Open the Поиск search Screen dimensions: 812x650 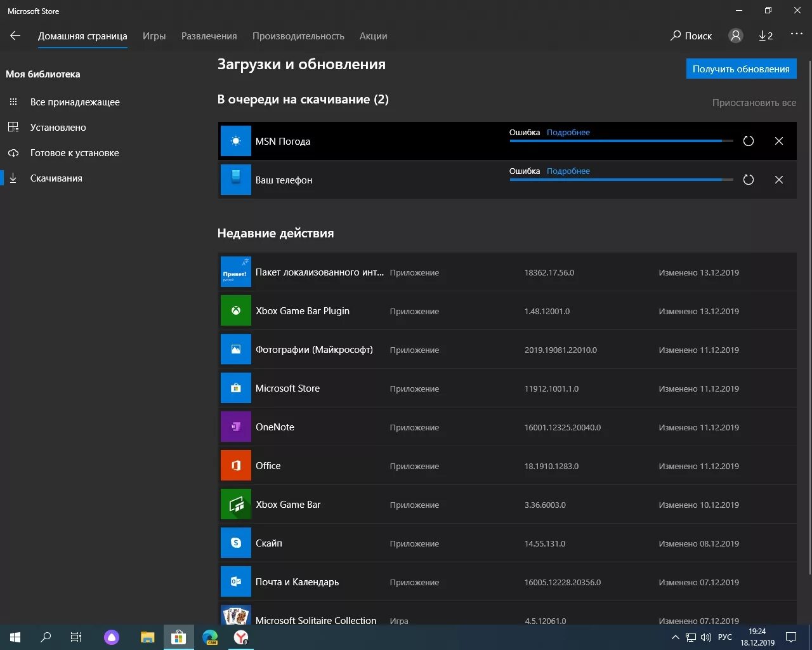(x=691, y=36)
